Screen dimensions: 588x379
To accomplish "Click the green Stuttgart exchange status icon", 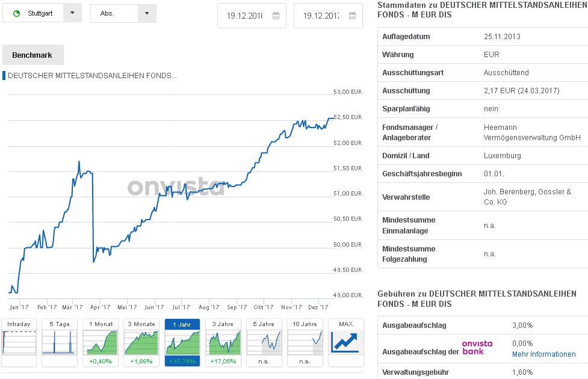I will click(x=16, y=13).
